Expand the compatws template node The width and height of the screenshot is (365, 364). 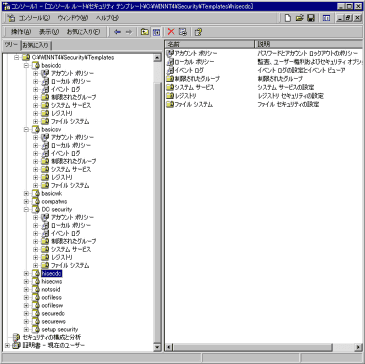click(26, 201)
